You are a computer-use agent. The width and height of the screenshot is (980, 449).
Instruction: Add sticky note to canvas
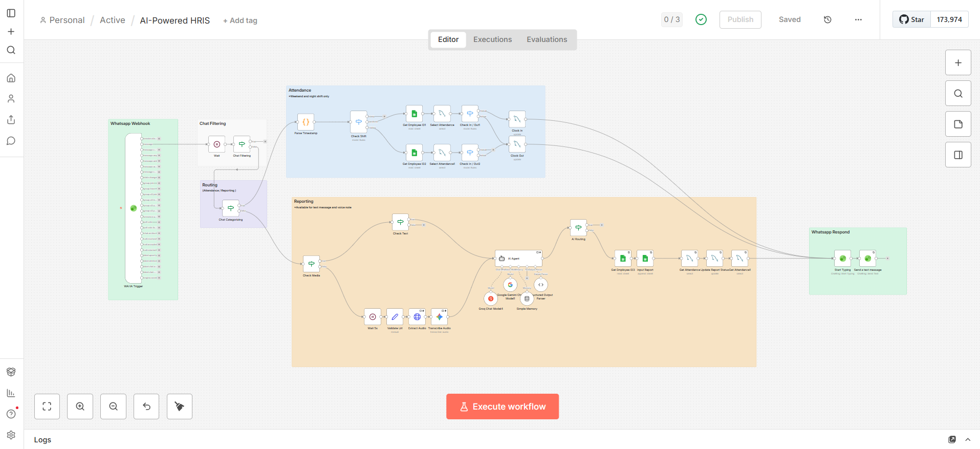pyautogui.click(x=958, y=124)
